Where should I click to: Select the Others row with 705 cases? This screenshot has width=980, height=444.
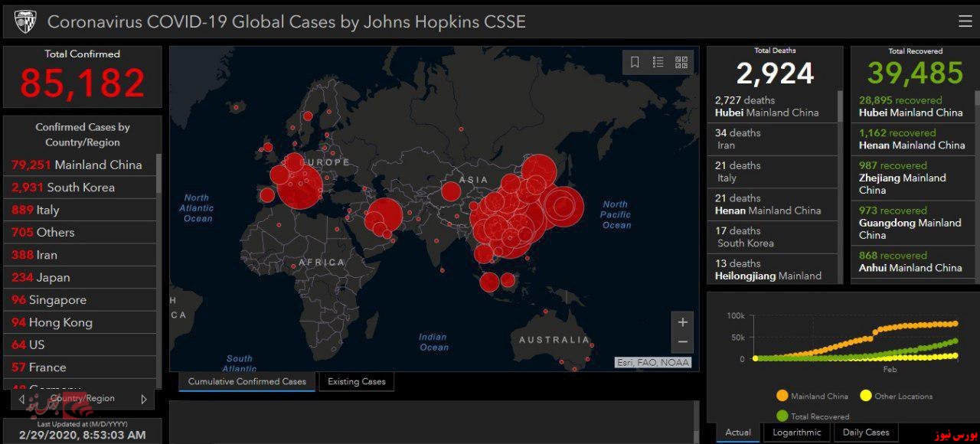(80, 232)
